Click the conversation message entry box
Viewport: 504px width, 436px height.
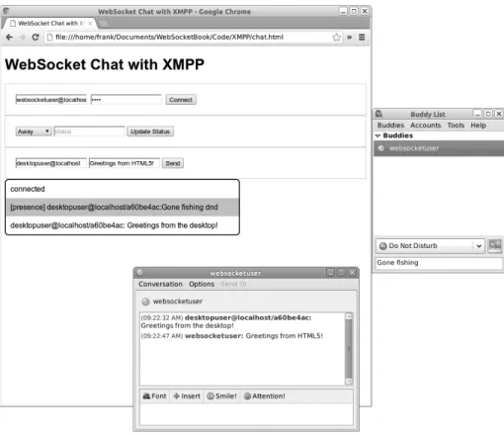tap(246, 414)
